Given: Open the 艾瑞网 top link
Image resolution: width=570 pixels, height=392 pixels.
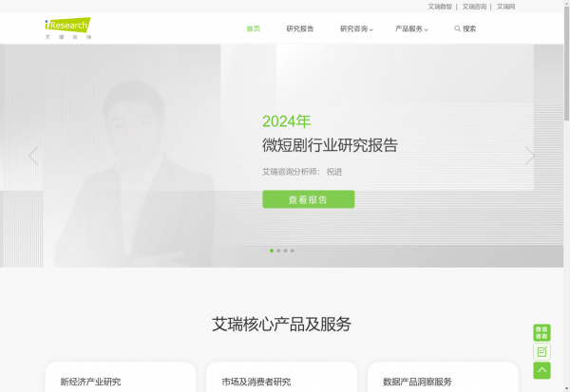Looking at the screenshot, I should click(506, 7).
